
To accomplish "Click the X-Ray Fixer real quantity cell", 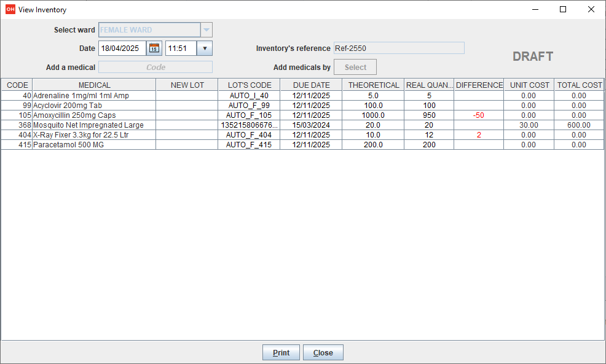I will point(428,134).
